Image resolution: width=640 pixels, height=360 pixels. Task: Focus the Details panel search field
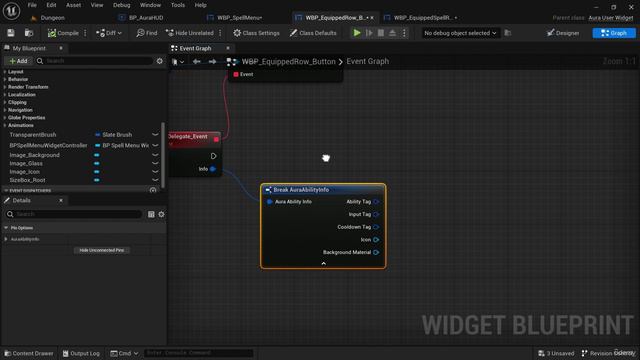point(73,214)
